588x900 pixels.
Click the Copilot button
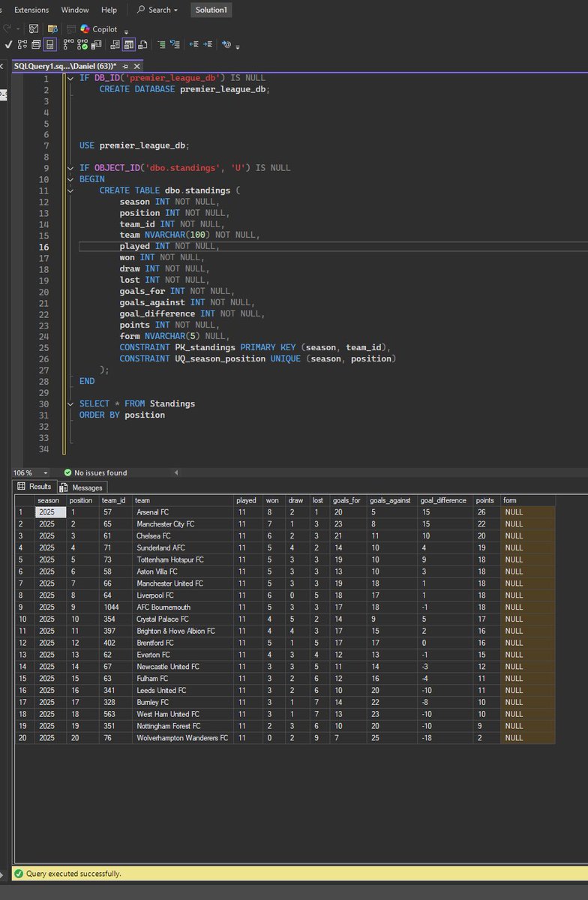click(99, 28)
